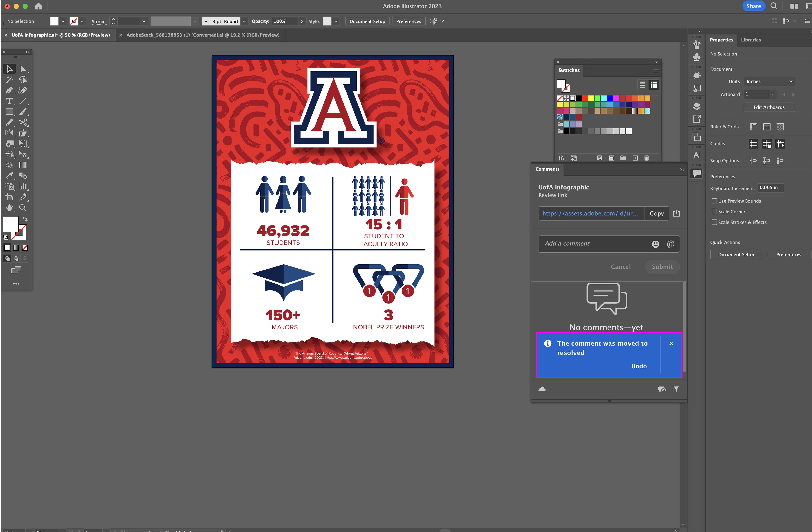Image resolution: width=812 pixels, height=532 pixels.
Task: Enable Scale Strokes & Effects checkbox
Action: [x=714, y=222]
